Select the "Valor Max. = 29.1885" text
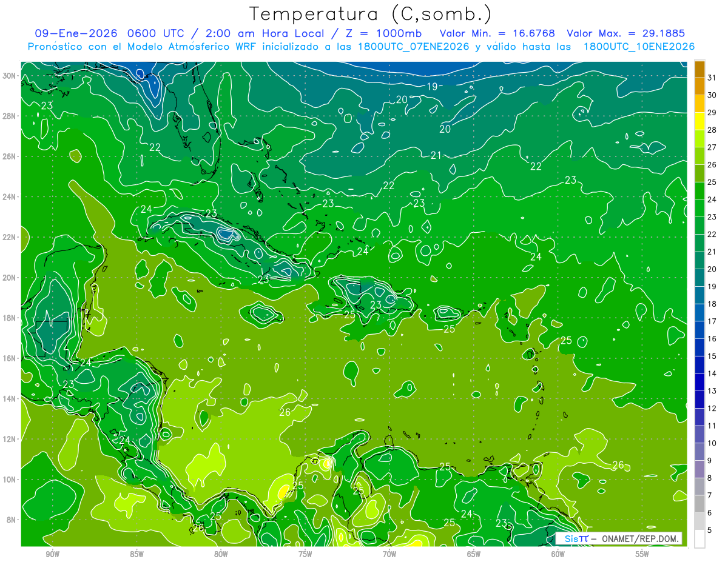This screenshot has height=562, width=728. 627,33
